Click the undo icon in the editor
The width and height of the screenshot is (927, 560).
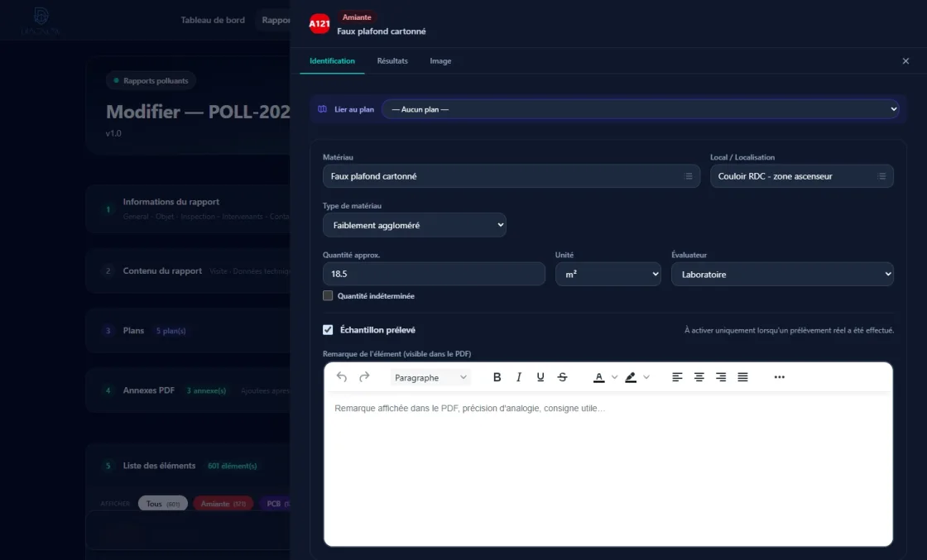click(342, 377)
